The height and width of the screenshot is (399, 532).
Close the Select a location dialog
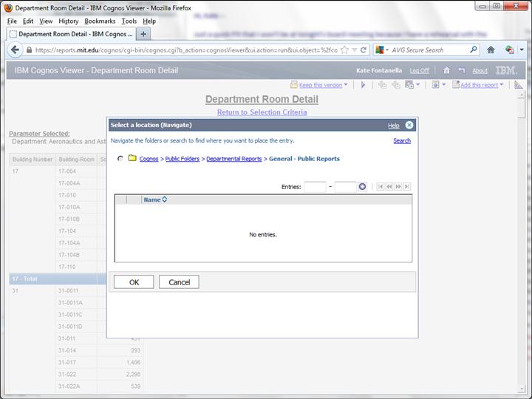click(x=409, y=126)
